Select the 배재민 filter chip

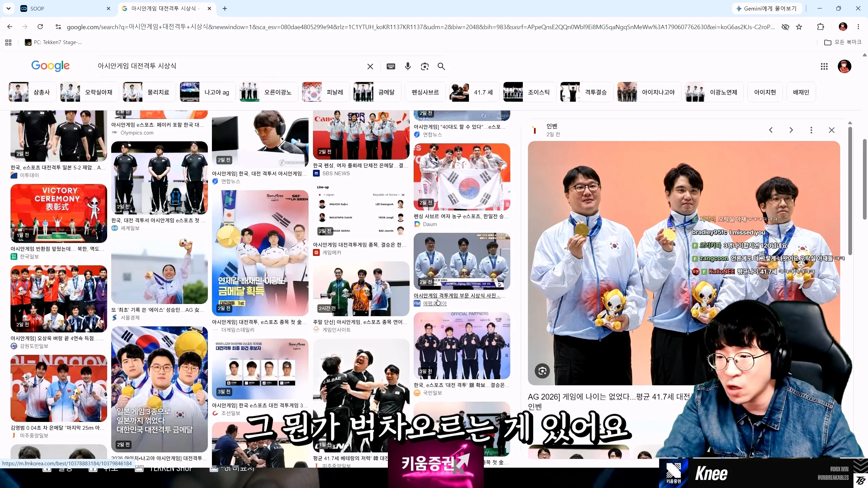[x=801, y=92]
